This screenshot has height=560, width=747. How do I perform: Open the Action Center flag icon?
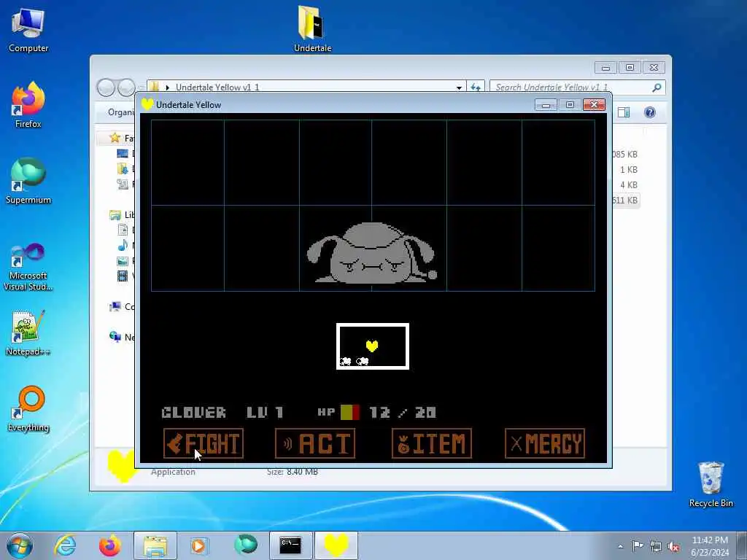pos(638,546)
